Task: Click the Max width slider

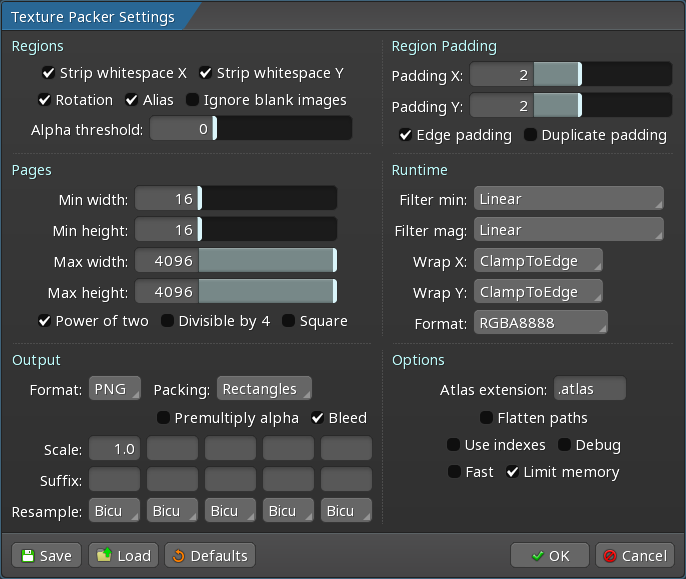Action: [x=235, y=263]
